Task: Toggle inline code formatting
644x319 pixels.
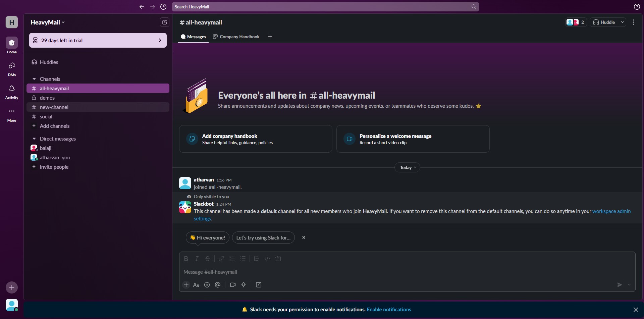Action: click(x=267, y=259)
